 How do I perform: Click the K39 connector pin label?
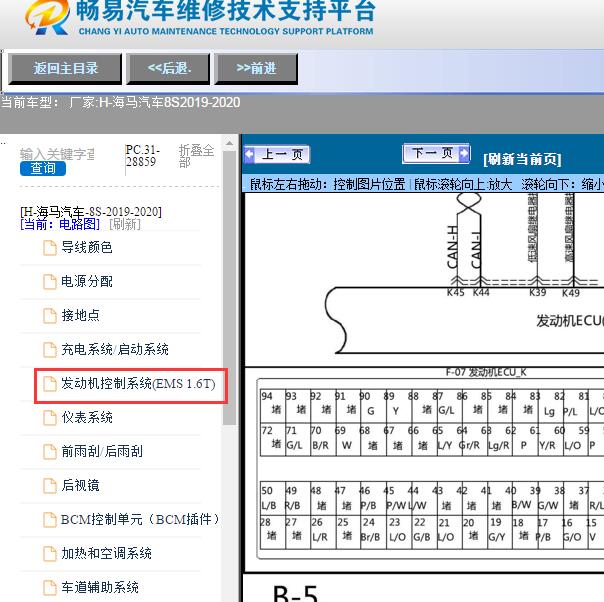click(537, 293)
